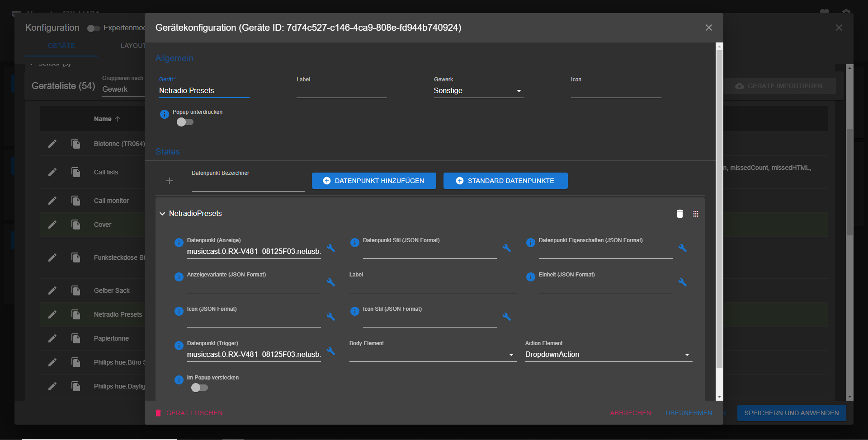This screenshot has width=868, height=440.
Task: Click DATENPUNKT HINZUFÜGEN button
Action: coord(374,181)
